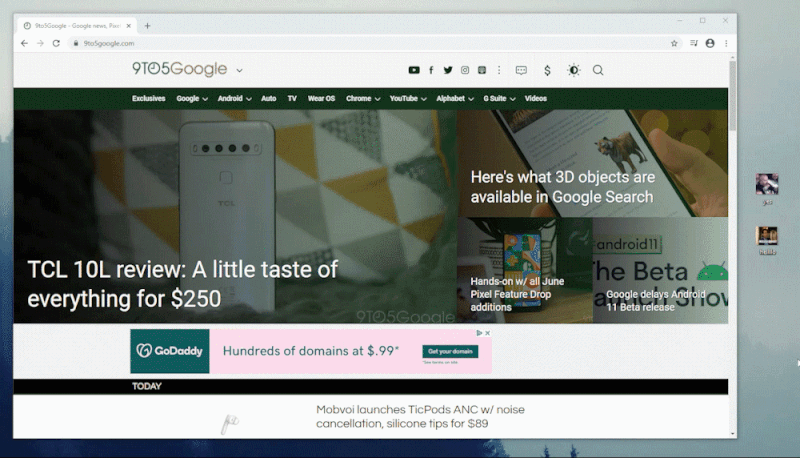The height and width of the screenshot is (458, 800).
Task: Click the Get your domain button
Action: pos(450,351)
